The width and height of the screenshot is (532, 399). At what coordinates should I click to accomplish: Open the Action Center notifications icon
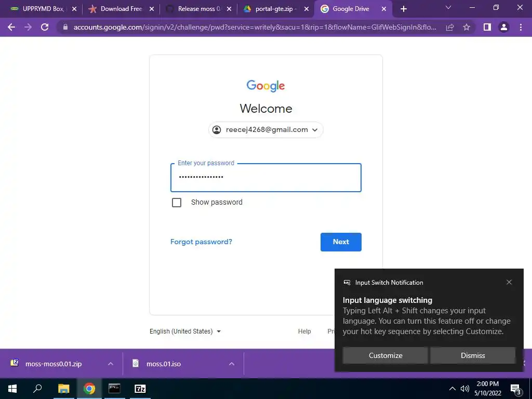click(x=515, y=389)
